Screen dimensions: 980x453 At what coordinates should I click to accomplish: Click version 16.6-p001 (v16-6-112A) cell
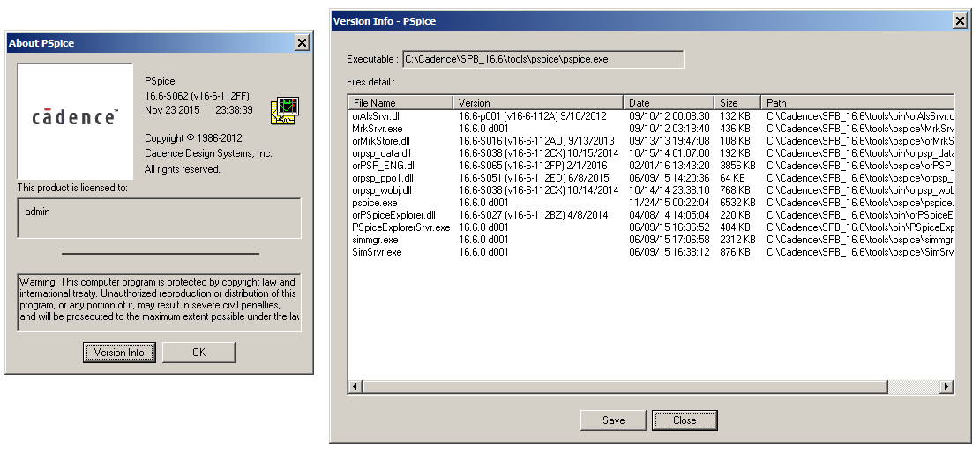tap(533, 116)
